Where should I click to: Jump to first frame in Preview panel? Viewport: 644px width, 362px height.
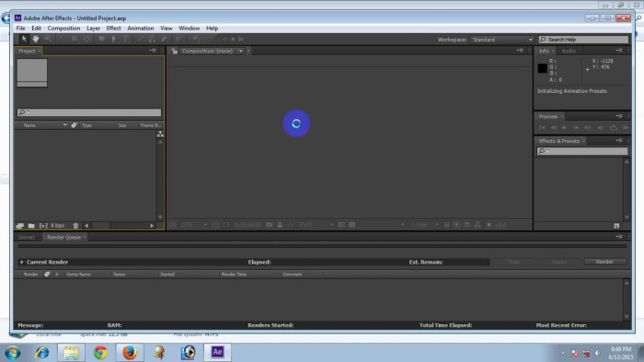click(542, 128)
